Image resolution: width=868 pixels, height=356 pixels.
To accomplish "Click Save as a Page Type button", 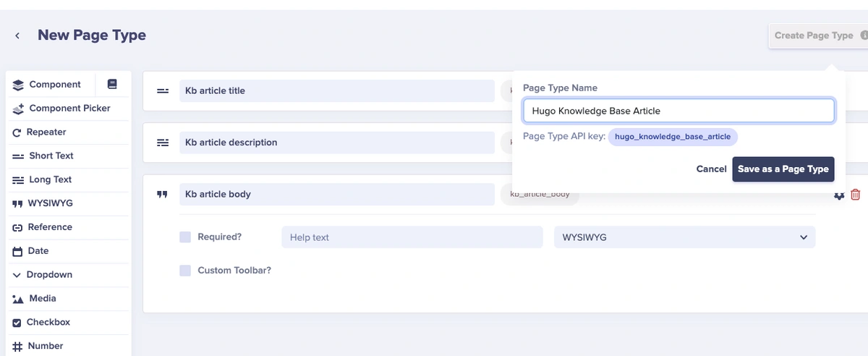I will click(783, 169).
